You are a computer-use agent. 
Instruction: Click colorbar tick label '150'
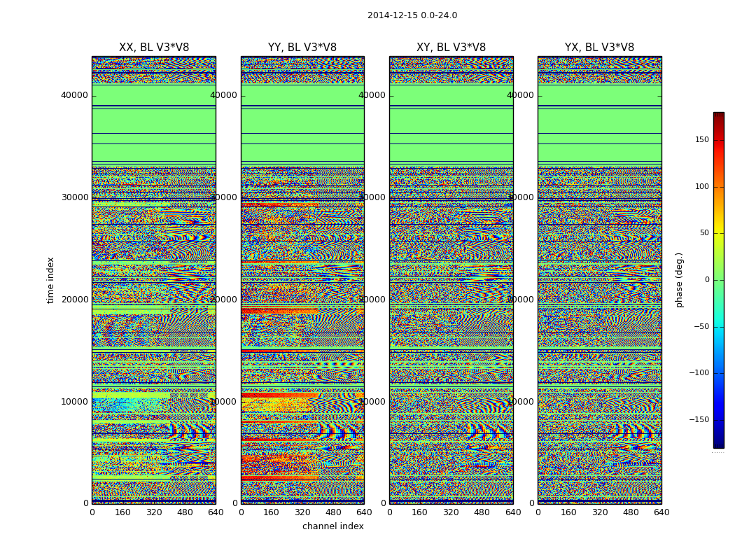702,139
